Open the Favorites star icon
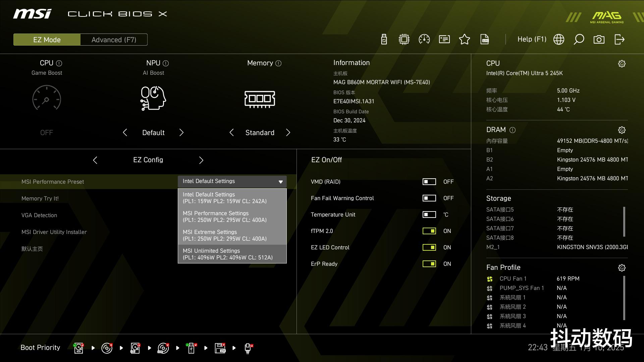The width and height of the screenshot is (644, 362). 464,40
